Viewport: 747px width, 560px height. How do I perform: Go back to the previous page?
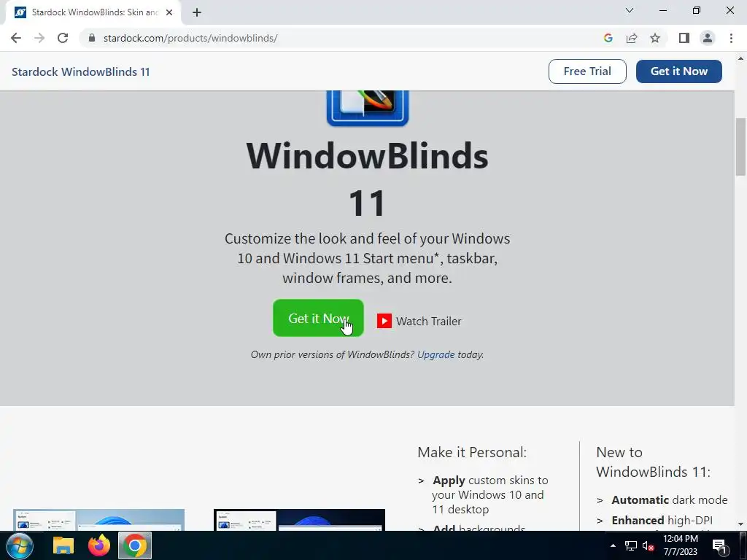click(16, 38)
